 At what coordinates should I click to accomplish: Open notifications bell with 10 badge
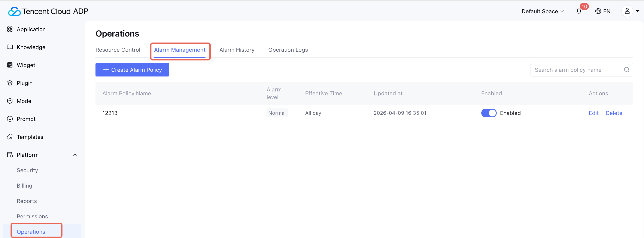coord(579,11)
